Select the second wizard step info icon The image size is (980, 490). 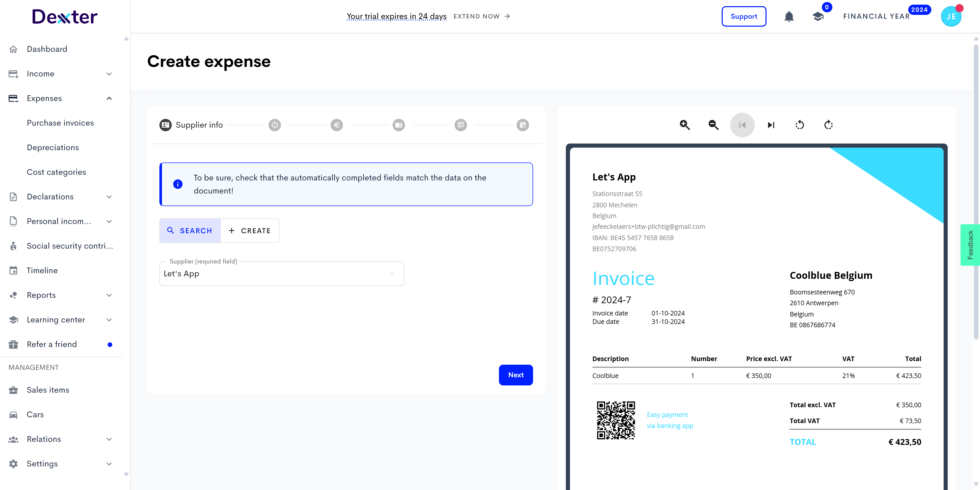[x=275, y=125]
